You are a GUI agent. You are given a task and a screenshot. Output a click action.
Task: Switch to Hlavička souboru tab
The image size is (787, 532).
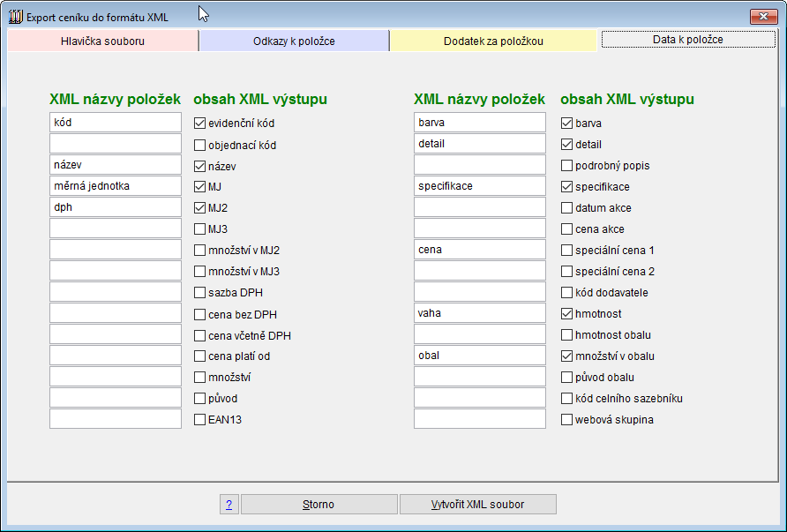[x=102, y=41]
